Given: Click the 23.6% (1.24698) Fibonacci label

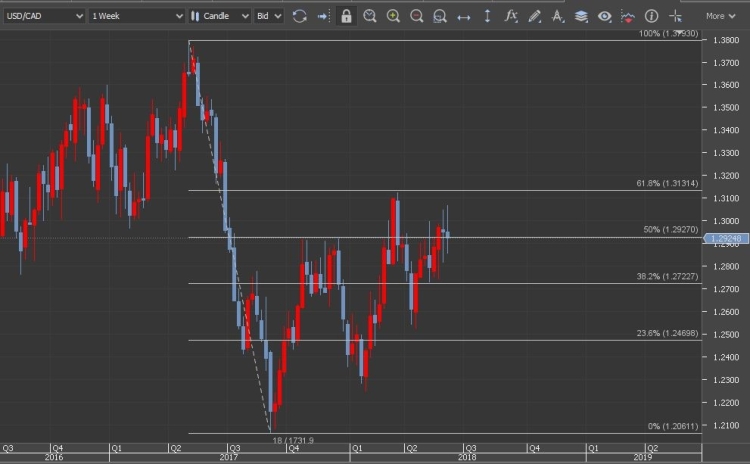Looking at the screenshot, I should click(667, 333).
